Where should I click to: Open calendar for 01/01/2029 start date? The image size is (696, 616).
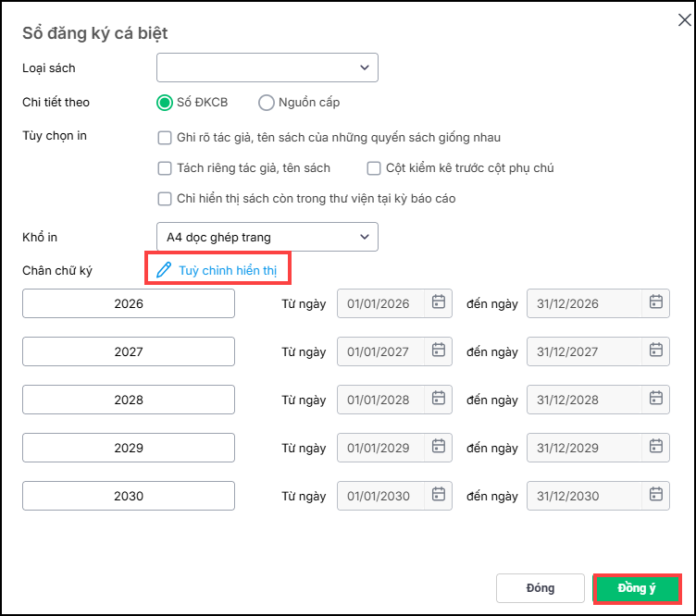[x=439, y=447]
